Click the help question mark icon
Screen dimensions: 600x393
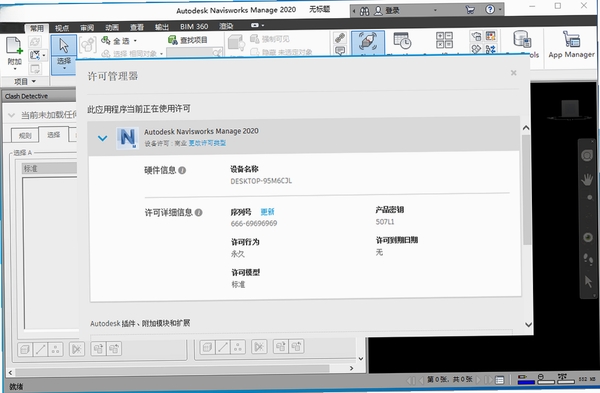pyautogui.click(x=490, y=10)
